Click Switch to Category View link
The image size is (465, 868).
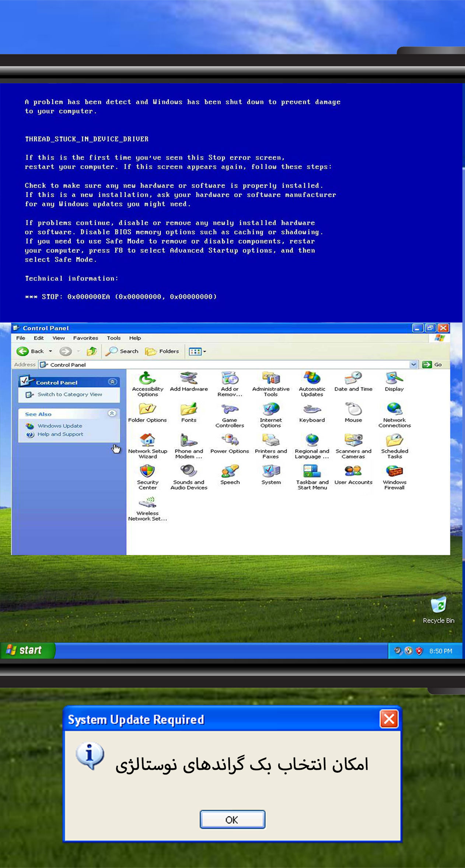pos(70,394)
